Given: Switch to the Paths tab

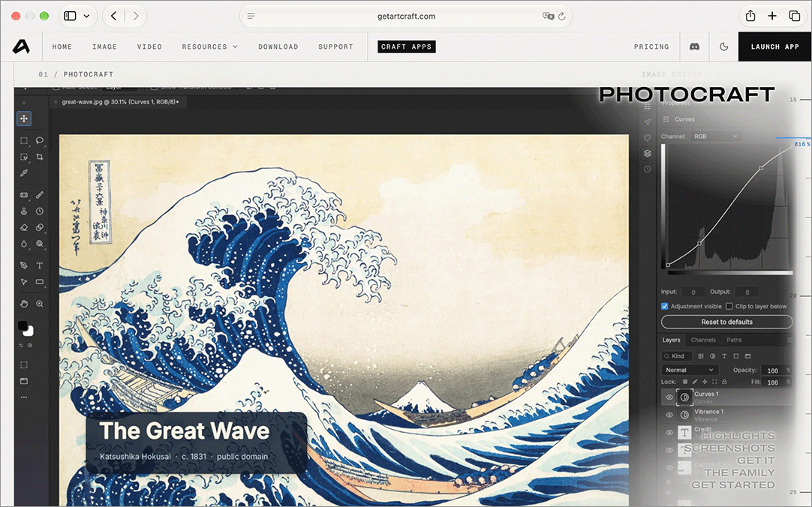Looking at the screenshot, I should click(734, 340).
